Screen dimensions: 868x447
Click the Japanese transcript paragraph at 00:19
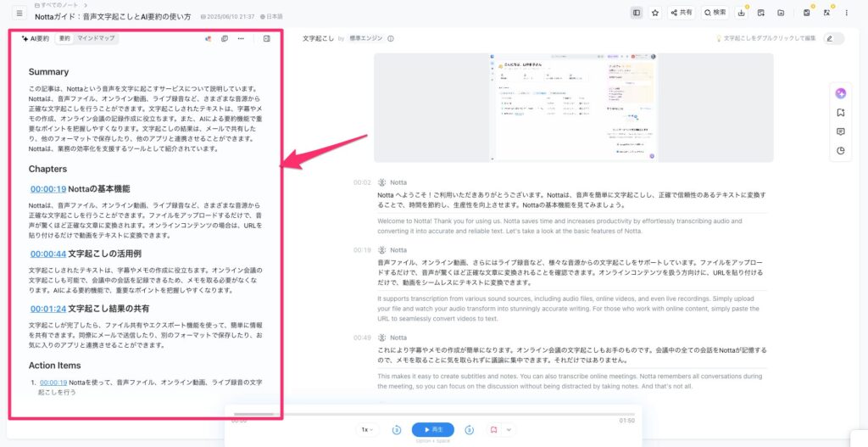coord(572,273)
